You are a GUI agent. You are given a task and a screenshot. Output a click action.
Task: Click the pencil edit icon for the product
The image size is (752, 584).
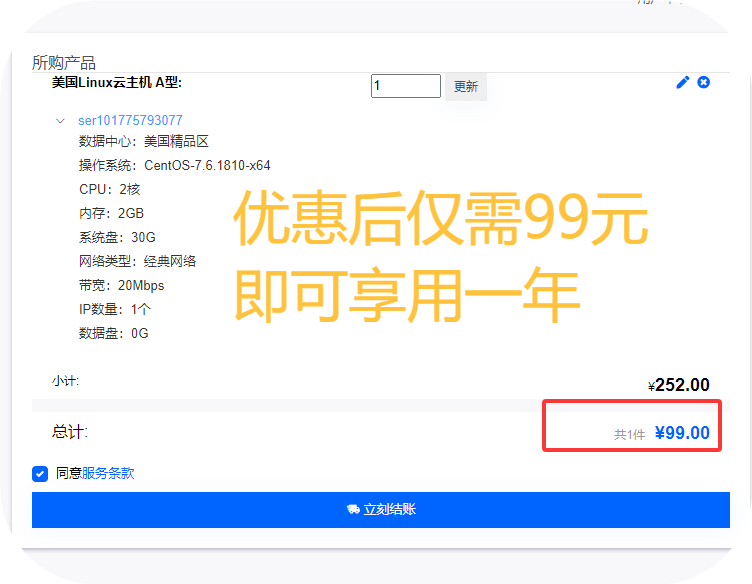683,82
